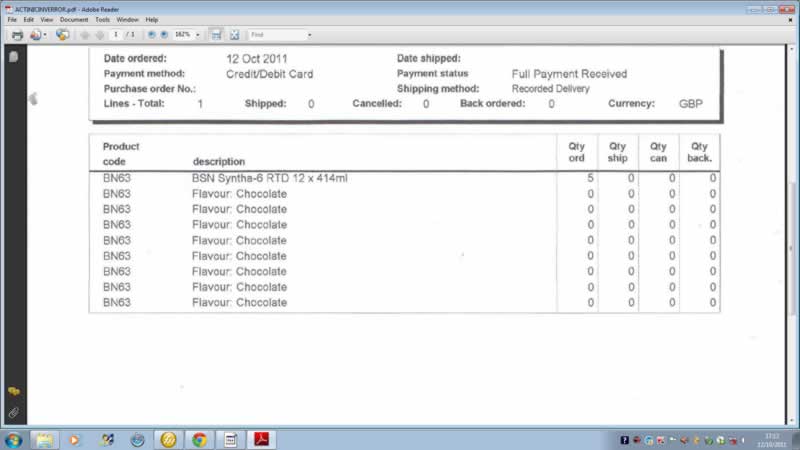Toggle the scrolling page mode icon
Screen dimensions: 800x450
pos(216,34)
